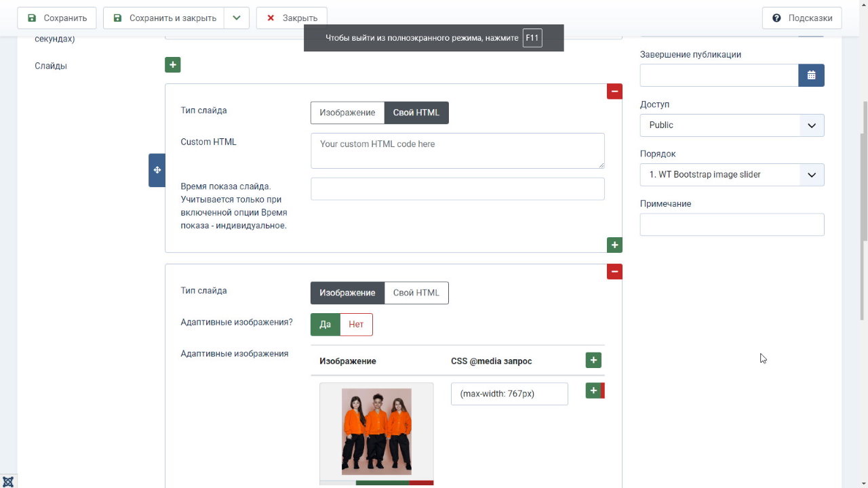Click the page vertical scrollbar
The image size is (868, 488).
[x=864, y=169]
